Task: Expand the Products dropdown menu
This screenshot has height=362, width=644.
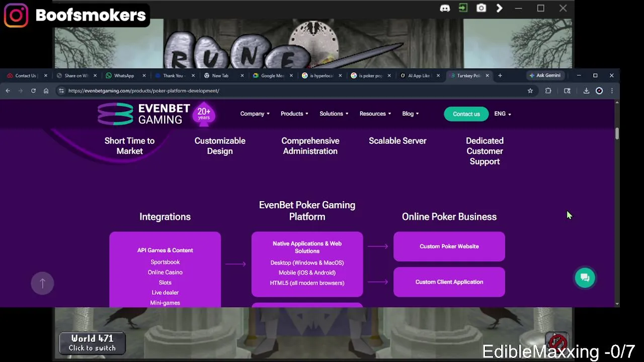Action: (294, 114)
